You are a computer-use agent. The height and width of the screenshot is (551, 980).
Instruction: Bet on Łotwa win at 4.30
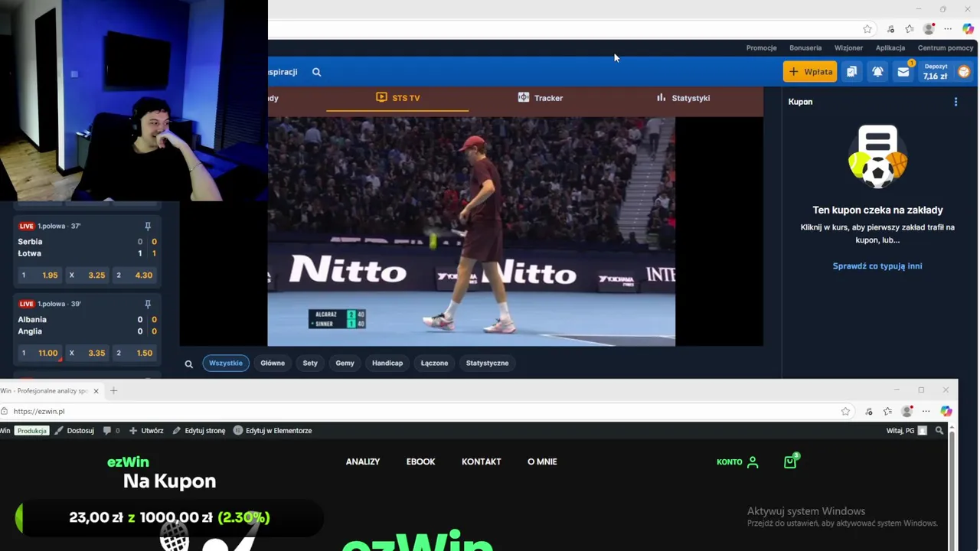[135, 275]
